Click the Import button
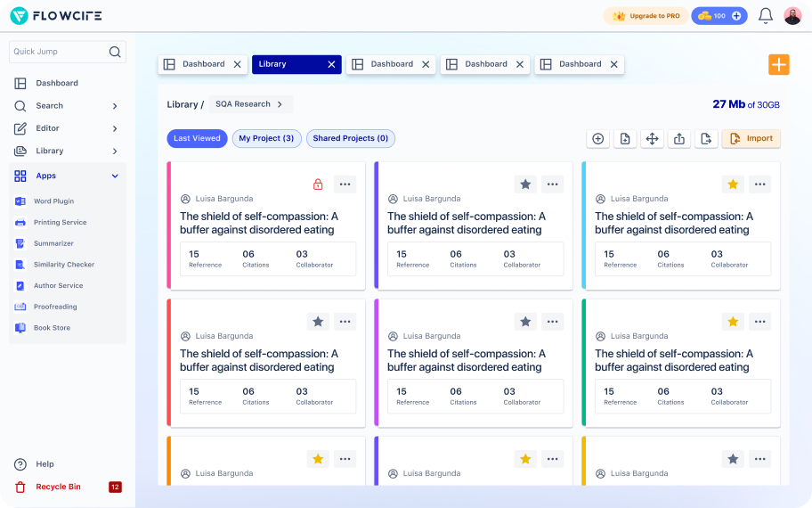Image resolution: width=812 pixels, height=508 pixels. pyautogui.click(x=751, y=138)
